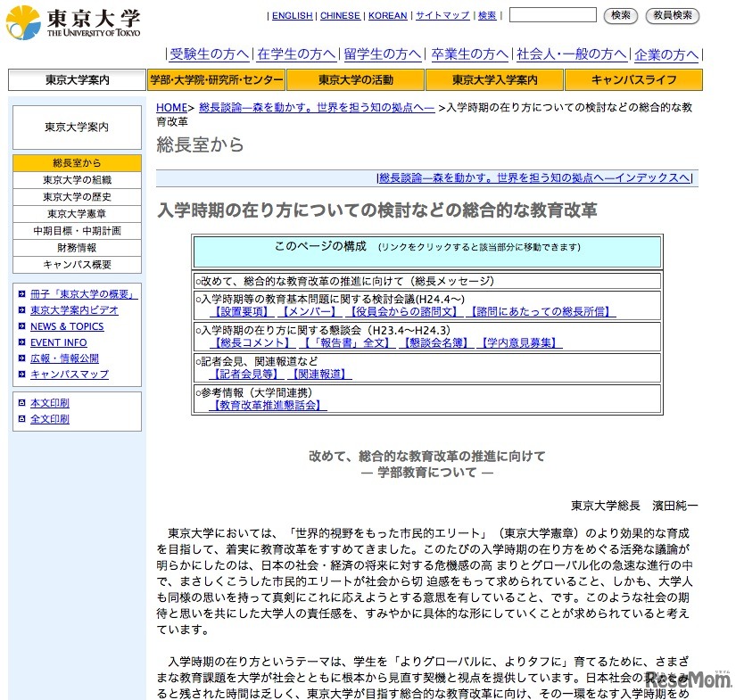Click the printer icon beside 本文印刷

(23, 402)
